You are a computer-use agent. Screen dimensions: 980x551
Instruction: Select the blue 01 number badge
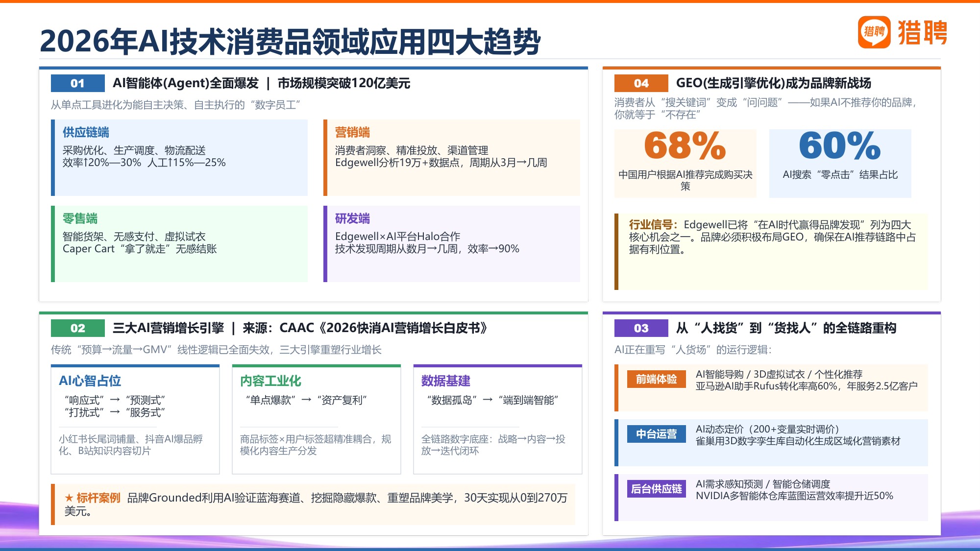(77, 83)
